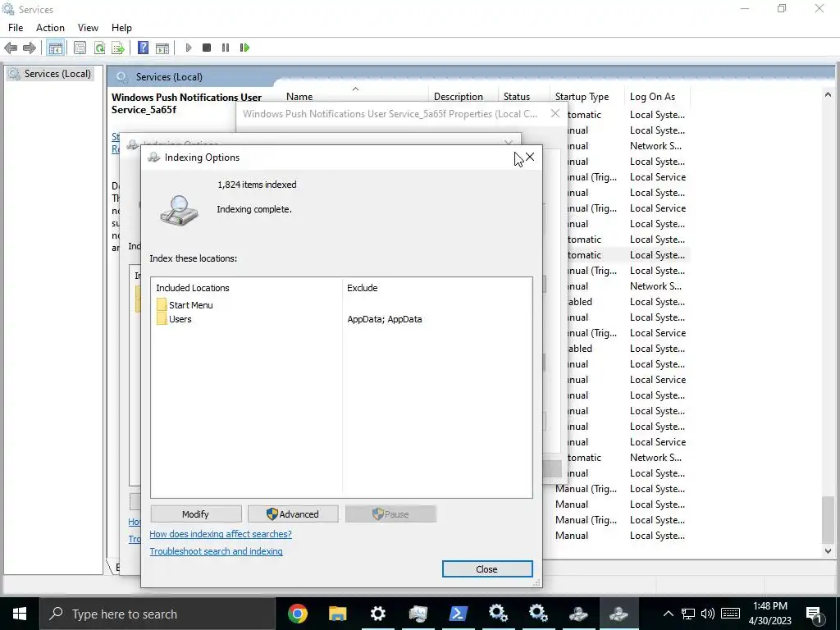840x630 pixels.
Task: Open the notification center icon
Action: coord(815,614)
